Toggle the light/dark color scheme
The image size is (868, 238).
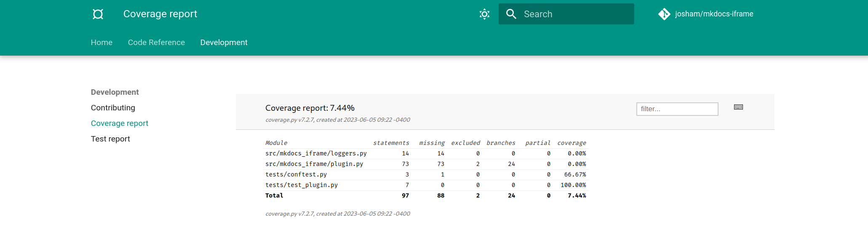(x=484, y=14)
